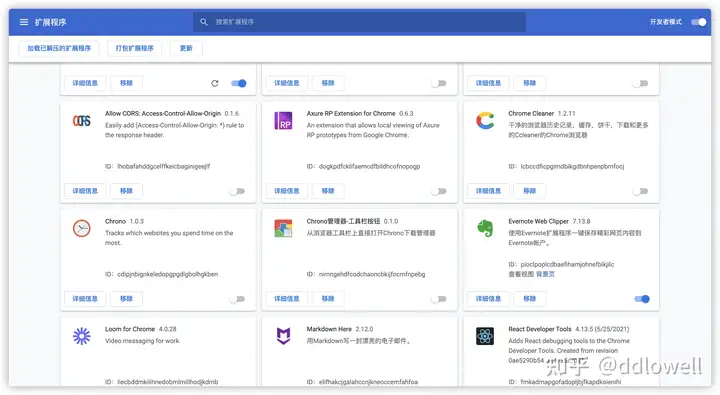720x395 pixels.
Task: Click the Markdown Here title
Action: 329,329
